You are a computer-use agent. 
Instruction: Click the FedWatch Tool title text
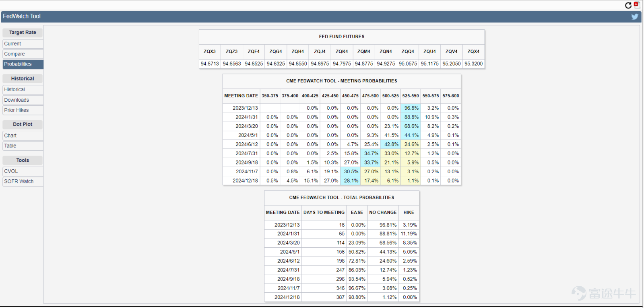pyautogui.click(x=22, y=16)
